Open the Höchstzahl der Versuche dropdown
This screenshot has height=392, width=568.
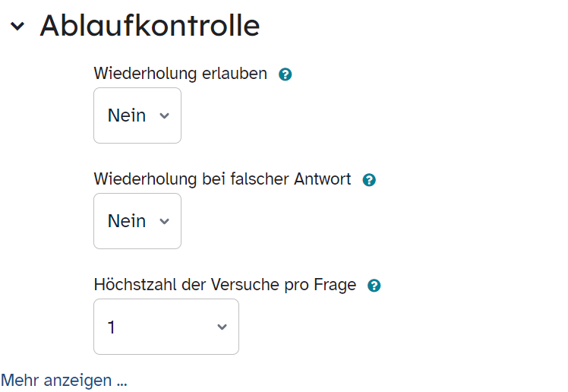point(166,327)
